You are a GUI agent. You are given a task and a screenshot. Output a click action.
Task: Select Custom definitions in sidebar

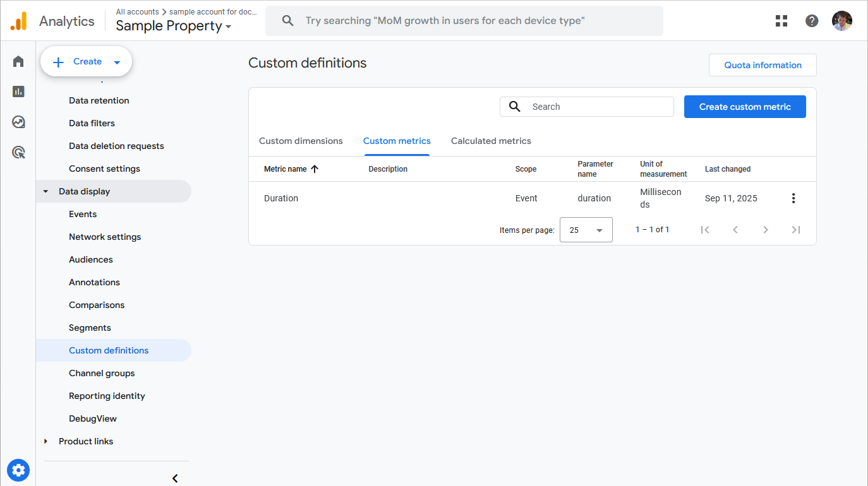tap(113, 350)
